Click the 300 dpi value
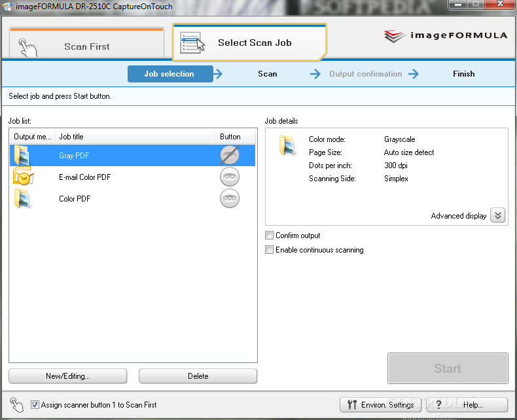 pos(396,166)
